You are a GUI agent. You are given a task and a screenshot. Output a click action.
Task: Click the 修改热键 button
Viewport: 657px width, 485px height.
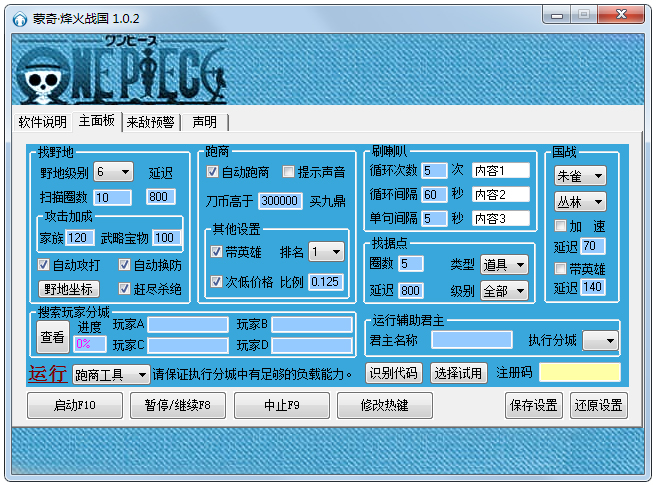(x=385, y=405)
